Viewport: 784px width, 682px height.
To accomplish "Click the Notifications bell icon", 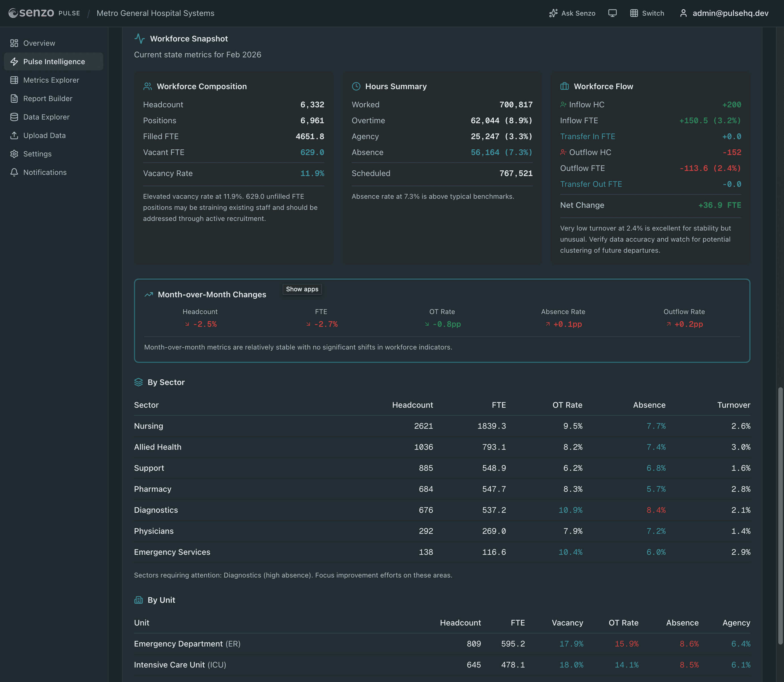I will [14, 172].
